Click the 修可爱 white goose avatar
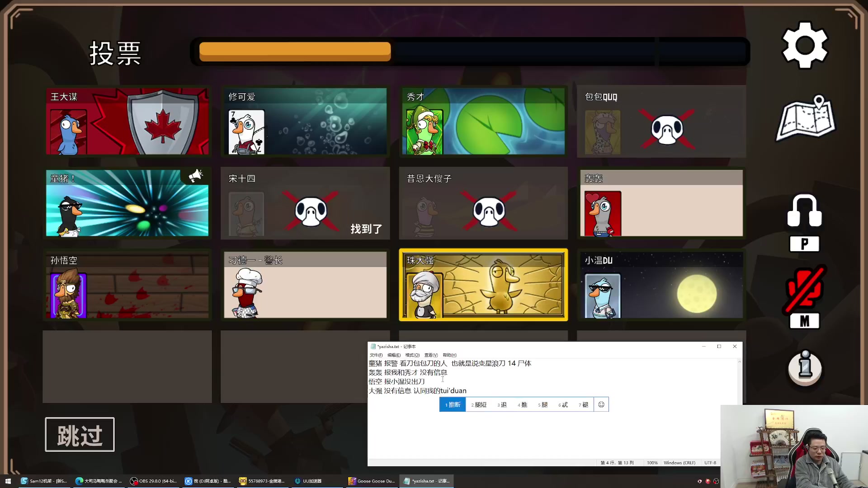This screenshot has height=488, width=868. pyautogui.click(x=246, y=132)
